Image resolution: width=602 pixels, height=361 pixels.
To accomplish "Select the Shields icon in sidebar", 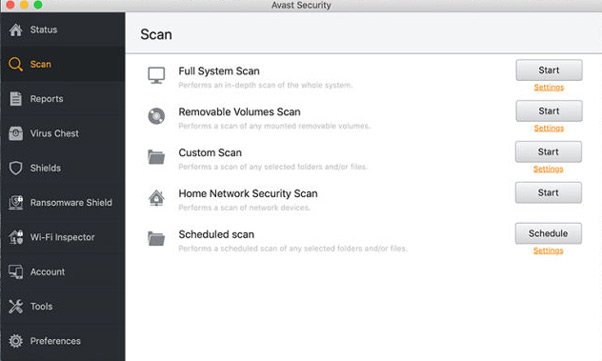I will (16, 168).
